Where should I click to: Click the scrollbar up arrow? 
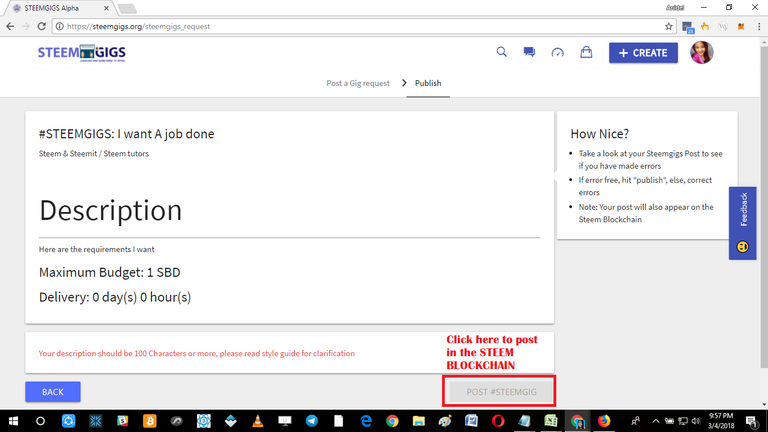pyautogui.click(x=764, y=43)
